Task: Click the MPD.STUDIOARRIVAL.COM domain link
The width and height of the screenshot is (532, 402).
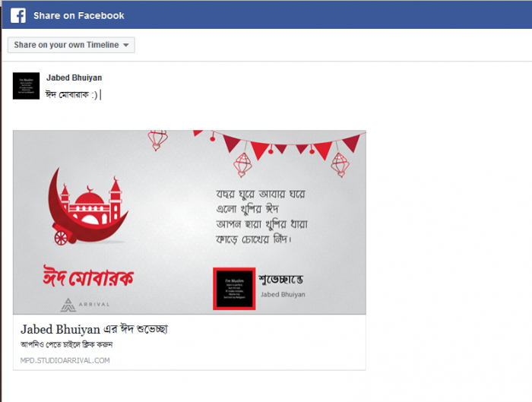Action: [x=65, y=360]
